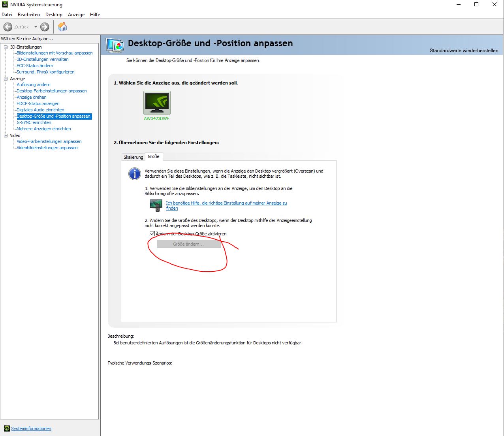
Task: Click the Back (Zurück) arrow icon
Action: click(8, 27)
